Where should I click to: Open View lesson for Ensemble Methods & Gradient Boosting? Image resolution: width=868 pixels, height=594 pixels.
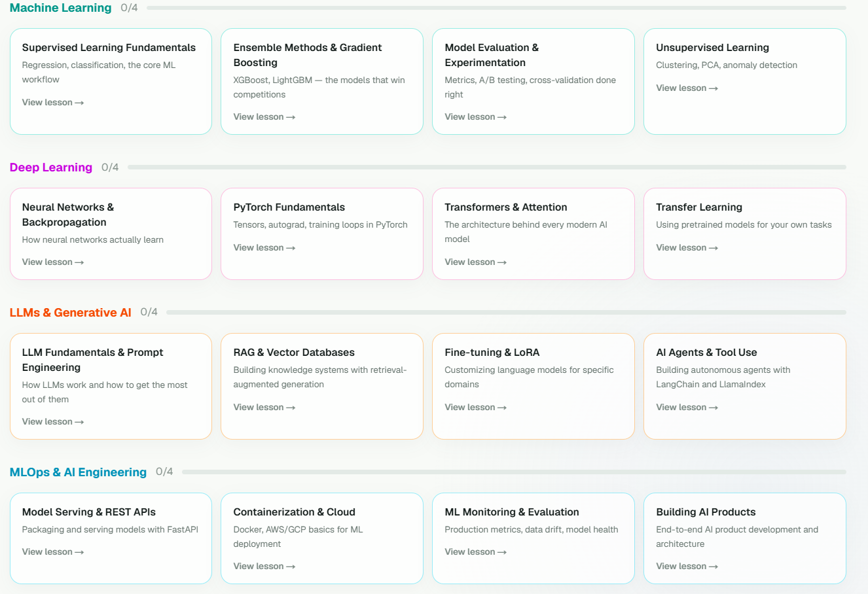(x=264, y=117)
